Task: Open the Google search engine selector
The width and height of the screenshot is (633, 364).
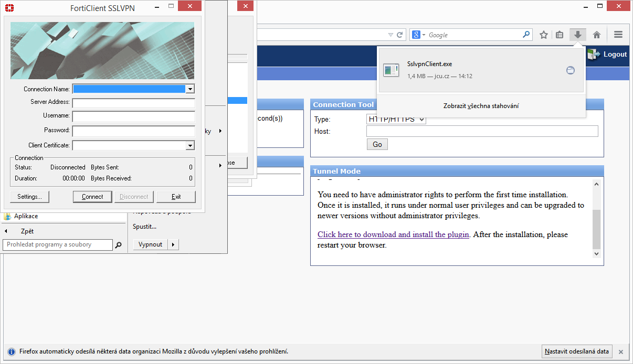Action: point(419,35)
